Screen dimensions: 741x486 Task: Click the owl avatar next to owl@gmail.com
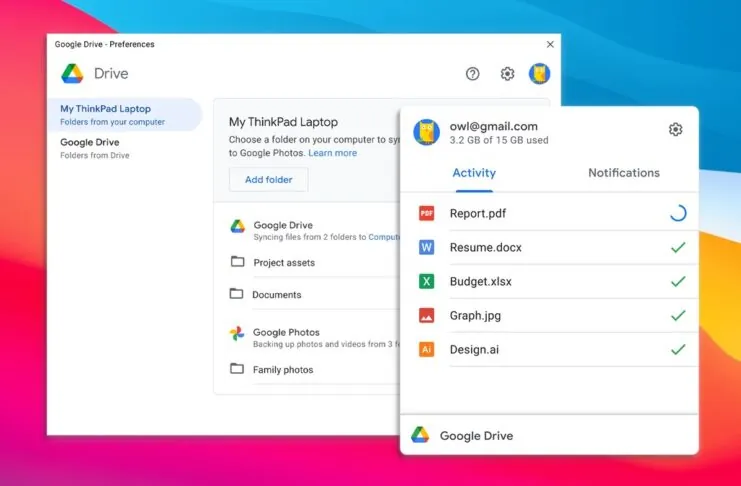click(426, 132)
